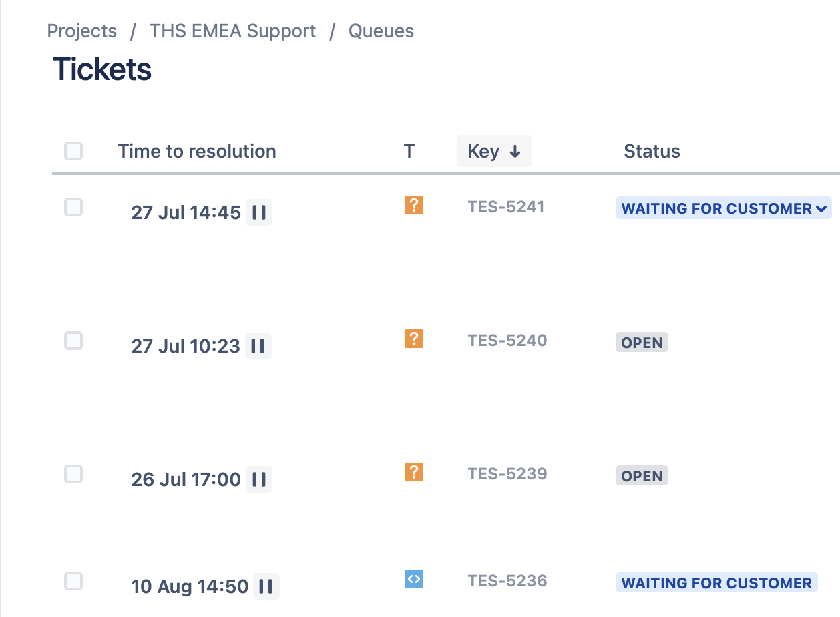This screenshot has width=840, height=617.
Task: Select the checkbox on the TES-5240 row
Action: tap(73, 341)
